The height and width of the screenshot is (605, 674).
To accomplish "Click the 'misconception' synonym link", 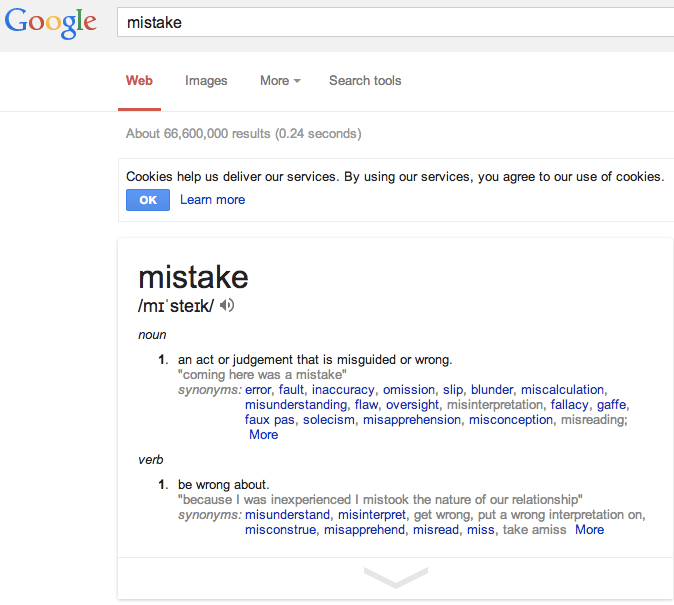I will coord(511,420).
